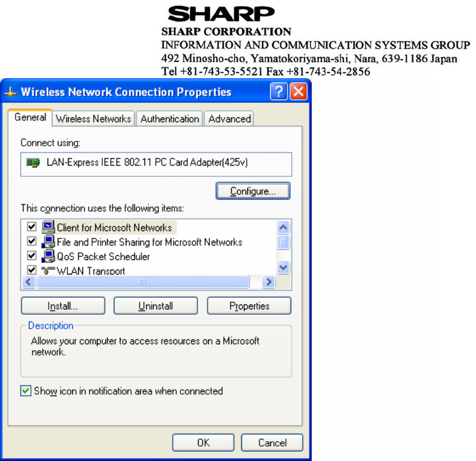Go to the Advanced tab
This screenshot has height=461, width=476.
tap(229, 119)
